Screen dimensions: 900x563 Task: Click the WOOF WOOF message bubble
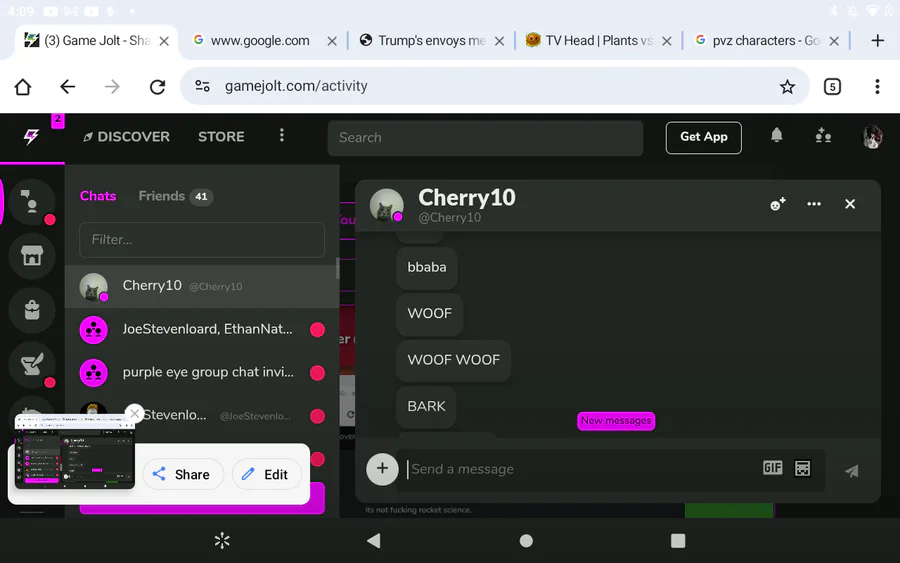453,360
